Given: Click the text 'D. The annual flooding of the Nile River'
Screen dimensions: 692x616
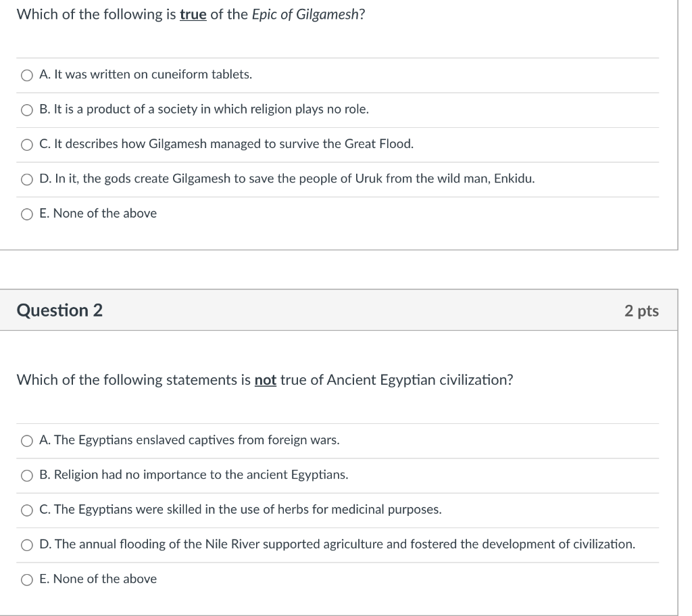Looking at the screenshot, I should pyautogui.click(x=149, y=544).
